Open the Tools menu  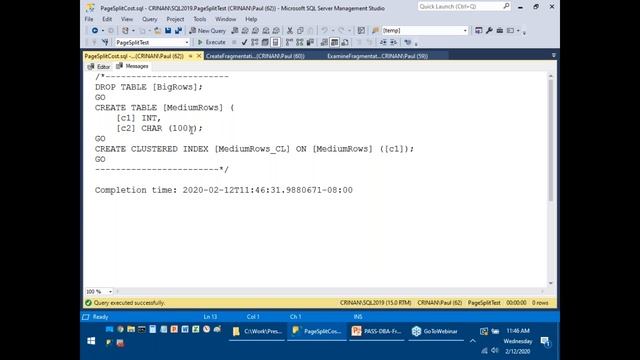pyautogui.click(x=200, y=19)
